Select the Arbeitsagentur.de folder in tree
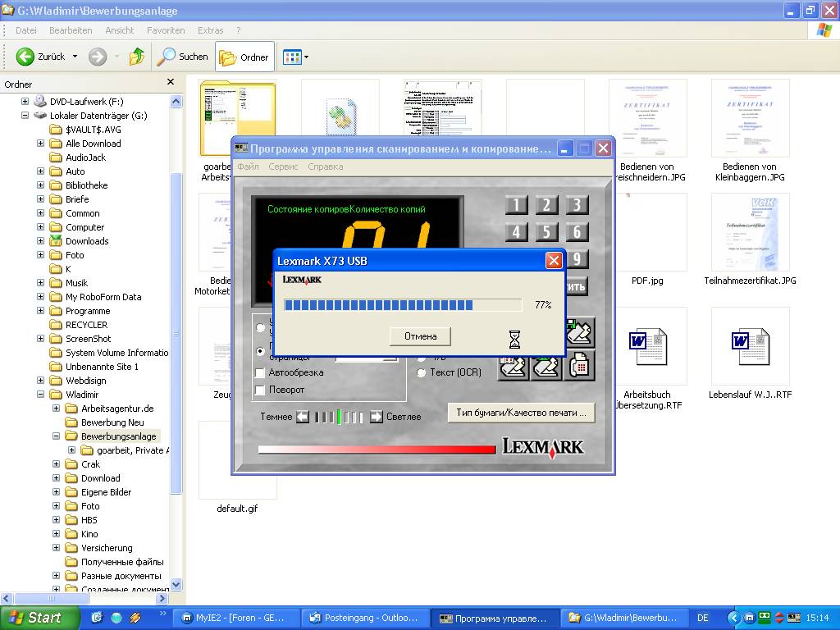 click(x=117, y=409)
